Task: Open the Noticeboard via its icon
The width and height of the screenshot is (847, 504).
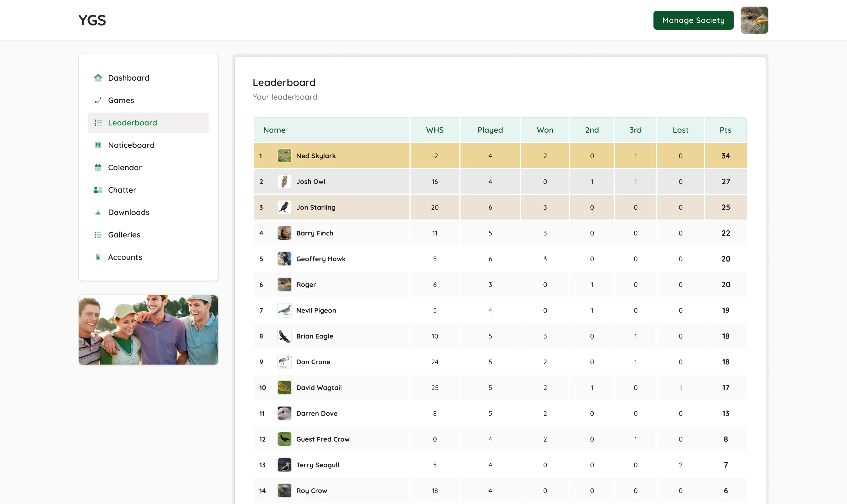Action: coord(98,145)
